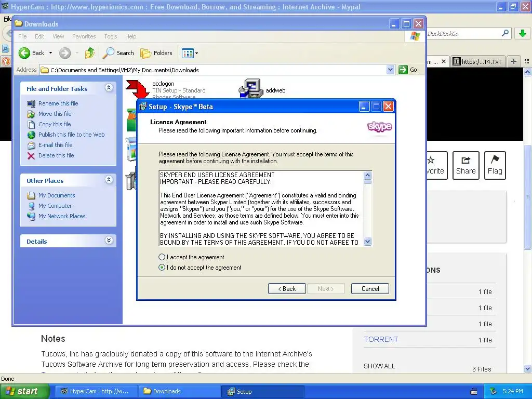Expand the Details panel
The height and width of the screenshot is (399, 532).
109,241
